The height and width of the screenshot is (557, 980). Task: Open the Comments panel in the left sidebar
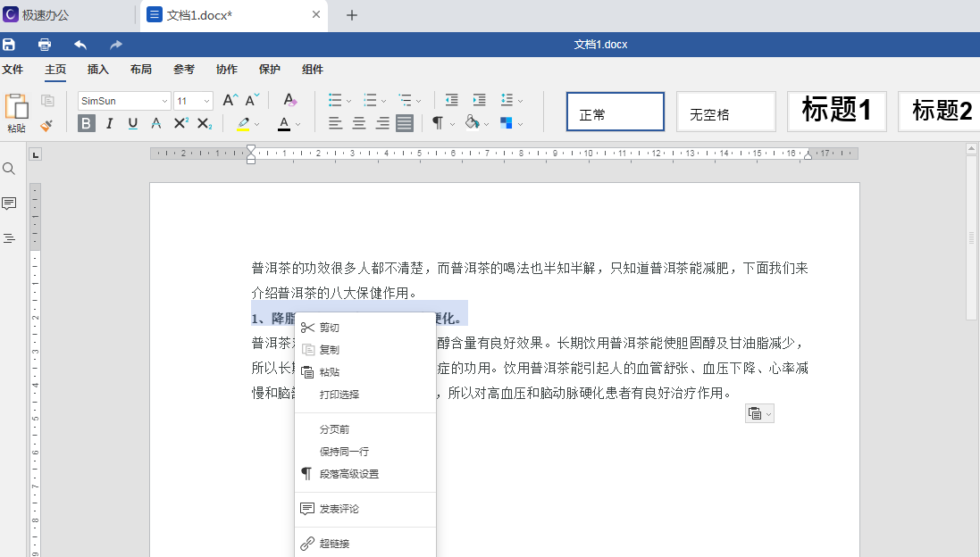[9, 204]
